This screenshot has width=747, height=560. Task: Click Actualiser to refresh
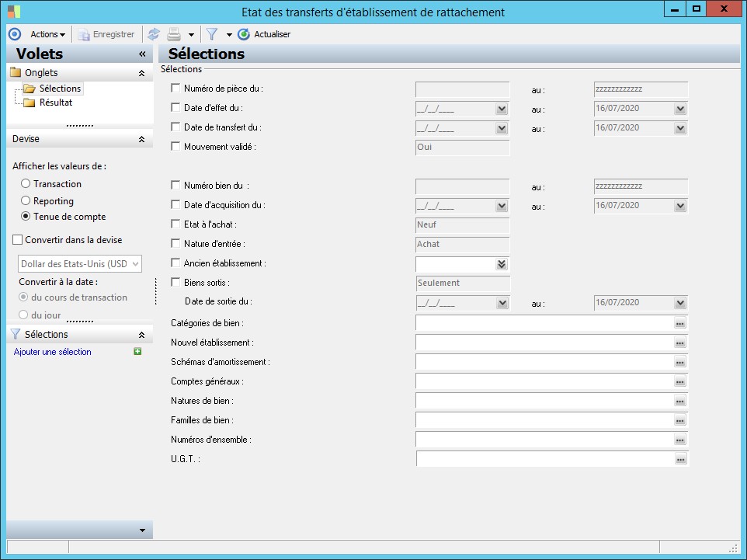pos(265,34)
